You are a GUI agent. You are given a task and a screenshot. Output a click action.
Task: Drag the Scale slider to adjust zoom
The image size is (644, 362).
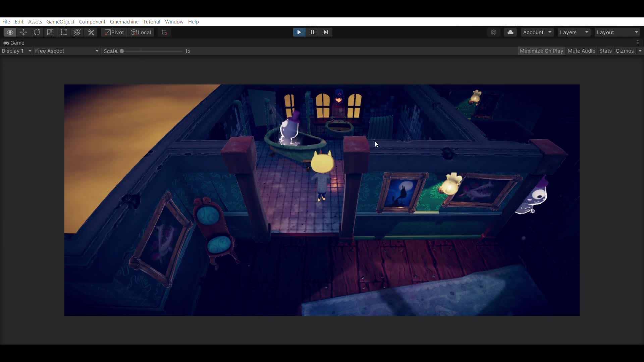(122, 51)
